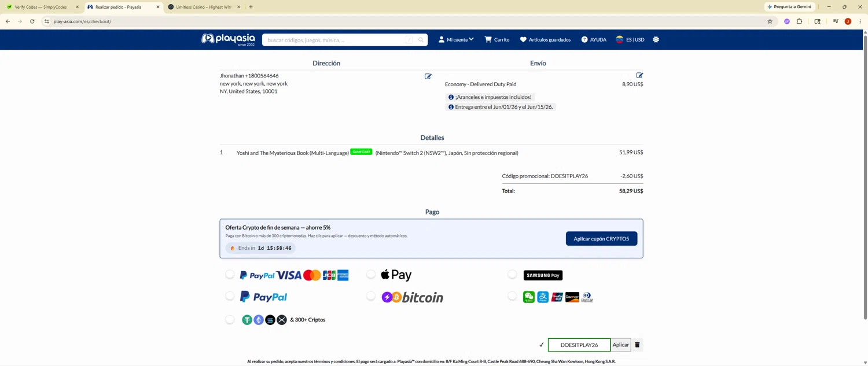Viewport: 868px width, 366px height.
Task: Click site information icon in address bar
Action: pyautogui.click(x=47, y=21)
